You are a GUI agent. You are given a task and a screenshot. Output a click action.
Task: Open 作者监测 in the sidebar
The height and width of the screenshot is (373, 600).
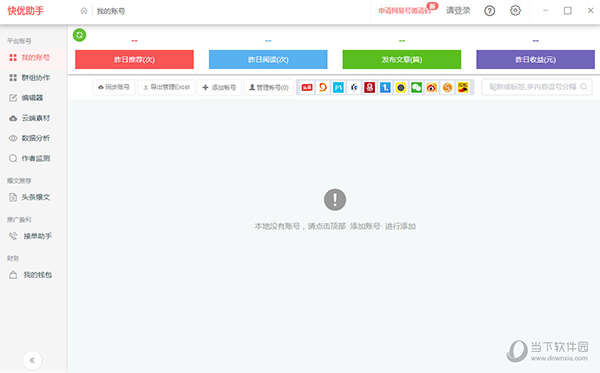click(x=33, y=158)
